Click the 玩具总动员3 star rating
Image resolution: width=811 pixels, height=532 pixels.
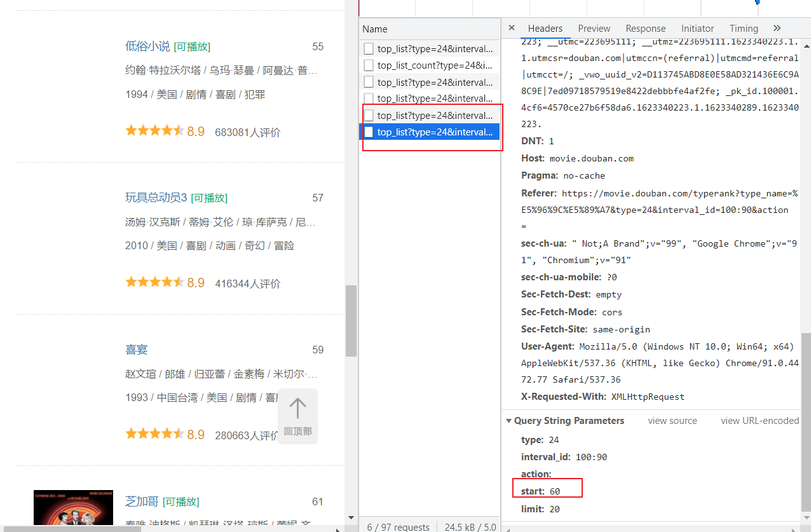point(155,282)
